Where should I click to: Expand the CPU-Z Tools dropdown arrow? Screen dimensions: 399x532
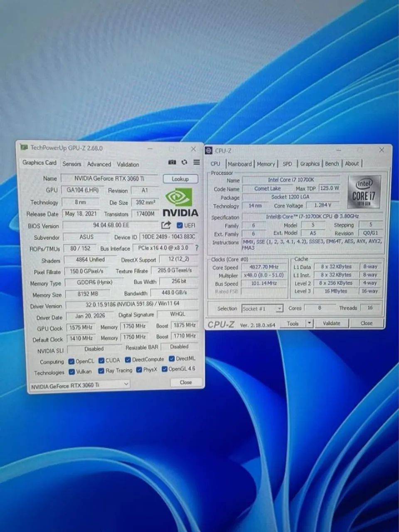point(309,323)
